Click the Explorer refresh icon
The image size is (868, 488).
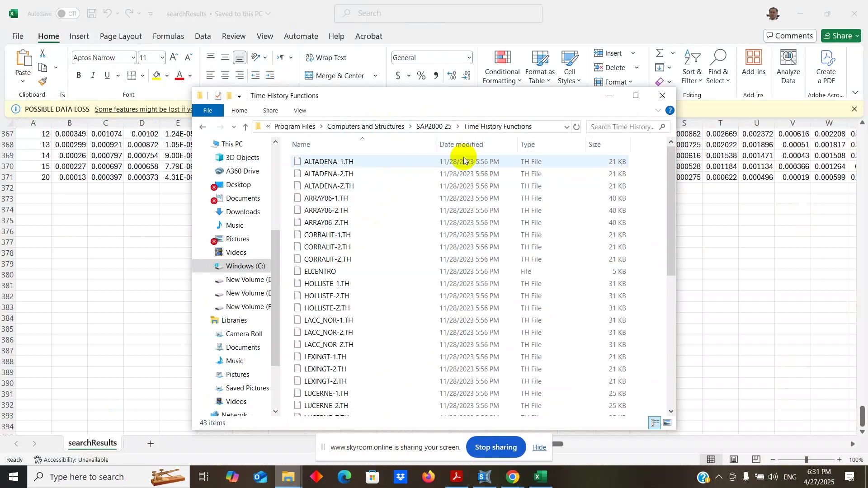[576, 127]
